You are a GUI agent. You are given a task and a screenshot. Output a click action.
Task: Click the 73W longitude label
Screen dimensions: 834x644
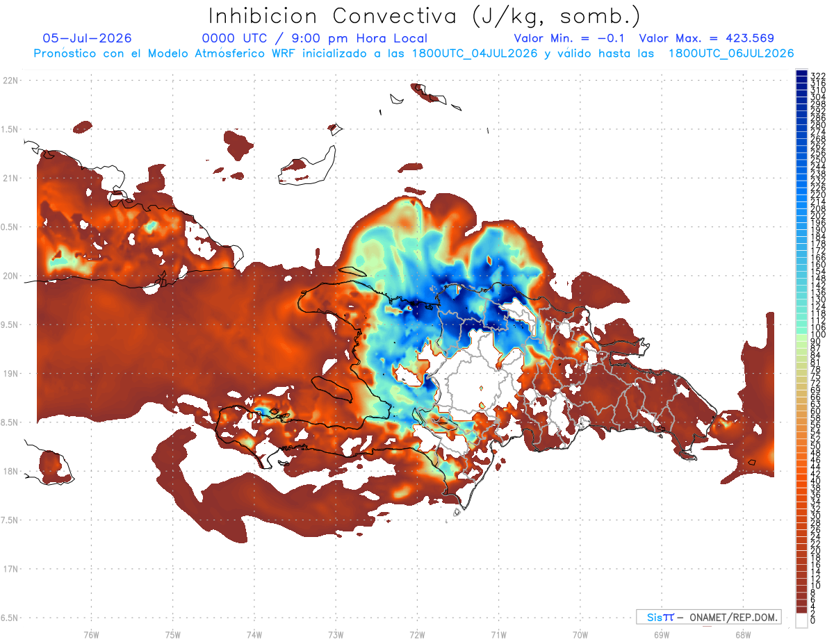[x=336, y=634]
